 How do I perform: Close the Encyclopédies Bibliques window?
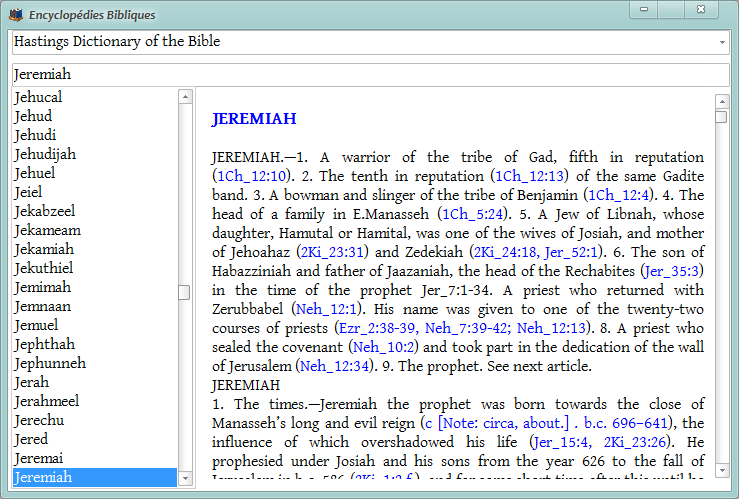(701, 9)
